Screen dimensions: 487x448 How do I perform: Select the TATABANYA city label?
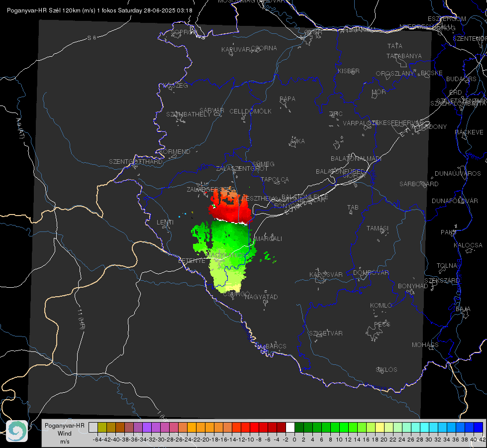pos(404,56)
